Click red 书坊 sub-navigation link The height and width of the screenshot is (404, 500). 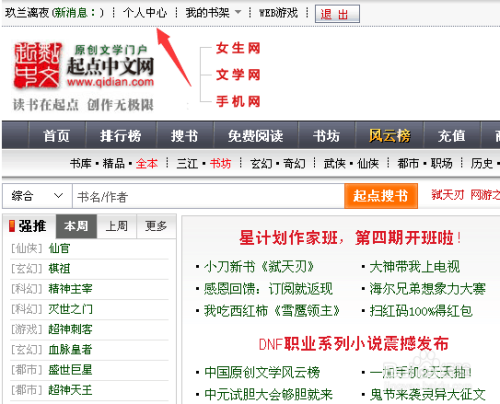pyautogui.click(x=220, y=164)
